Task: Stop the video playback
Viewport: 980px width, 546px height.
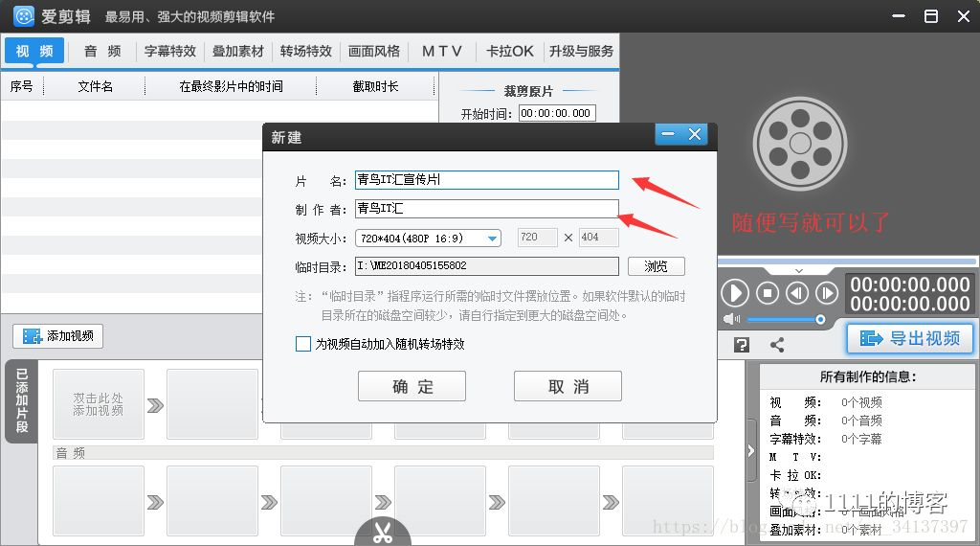Action: click(768, 293)
